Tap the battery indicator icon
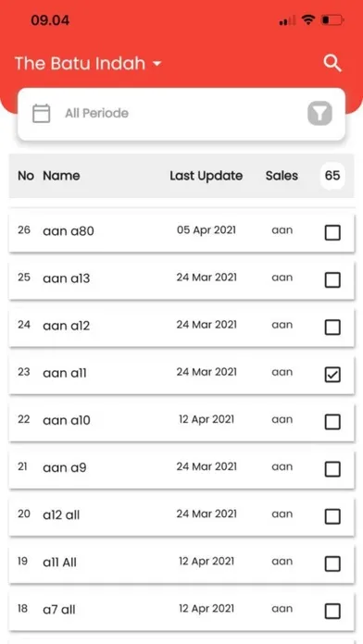 (x=332, y=19)
